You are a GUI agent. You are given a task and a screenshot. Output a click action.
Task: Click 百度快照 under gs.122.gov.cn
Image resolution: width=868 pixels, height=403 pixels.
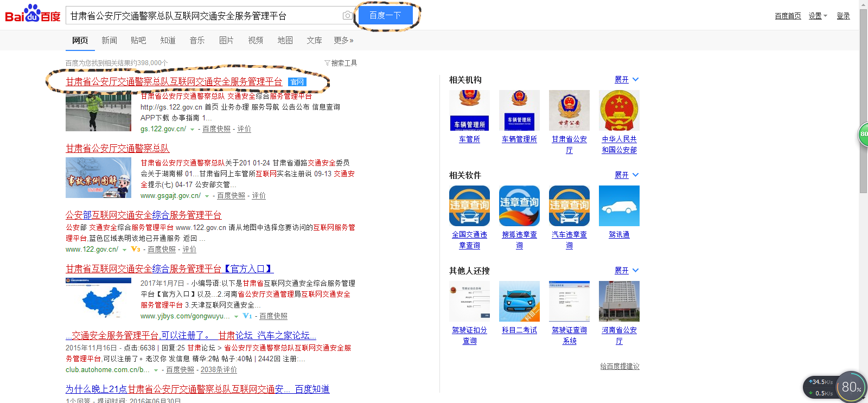click(216, 129)
